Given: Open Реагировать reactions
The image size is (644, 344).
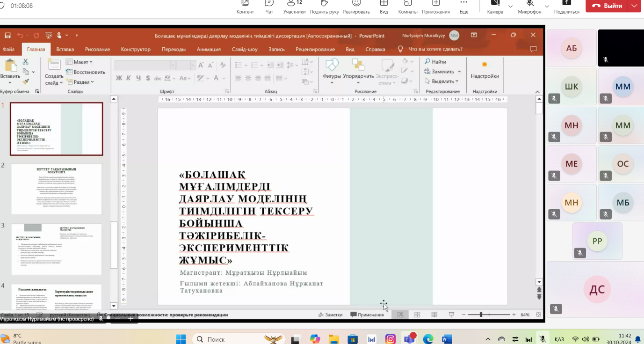Looking at the screenshot, I should click(356, 7).
